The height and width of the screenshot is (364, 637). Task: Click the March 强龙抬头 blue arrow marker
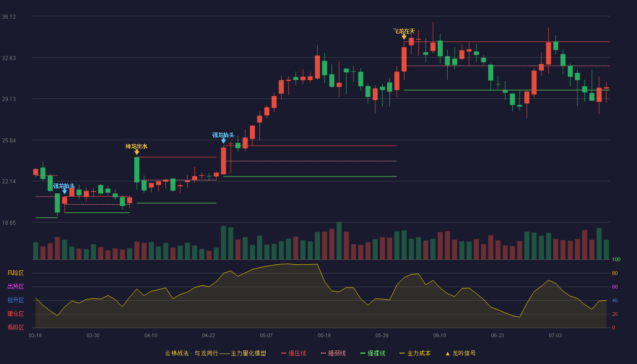pos(65,191)
